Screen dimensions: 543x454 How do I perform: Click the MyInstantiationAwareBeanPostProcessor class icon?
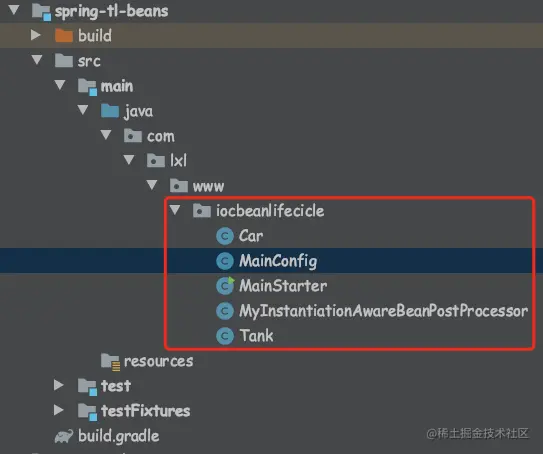225,311
